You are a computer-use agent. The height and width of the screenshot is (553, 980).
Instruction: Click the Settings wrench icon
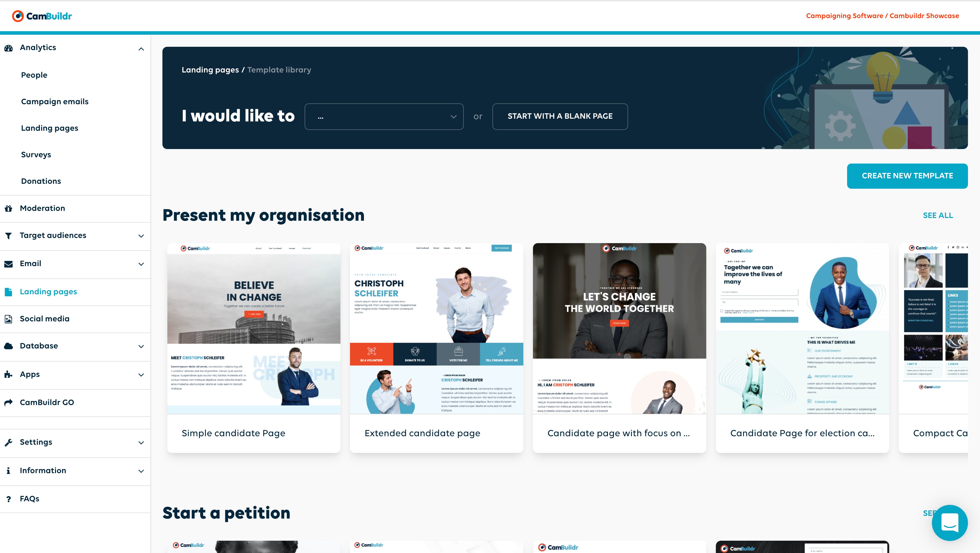tap(8, 442)
